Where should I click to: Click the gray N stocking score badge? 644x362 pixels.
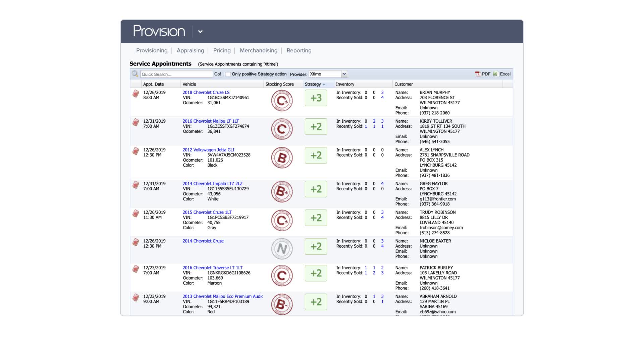[282, 249]
